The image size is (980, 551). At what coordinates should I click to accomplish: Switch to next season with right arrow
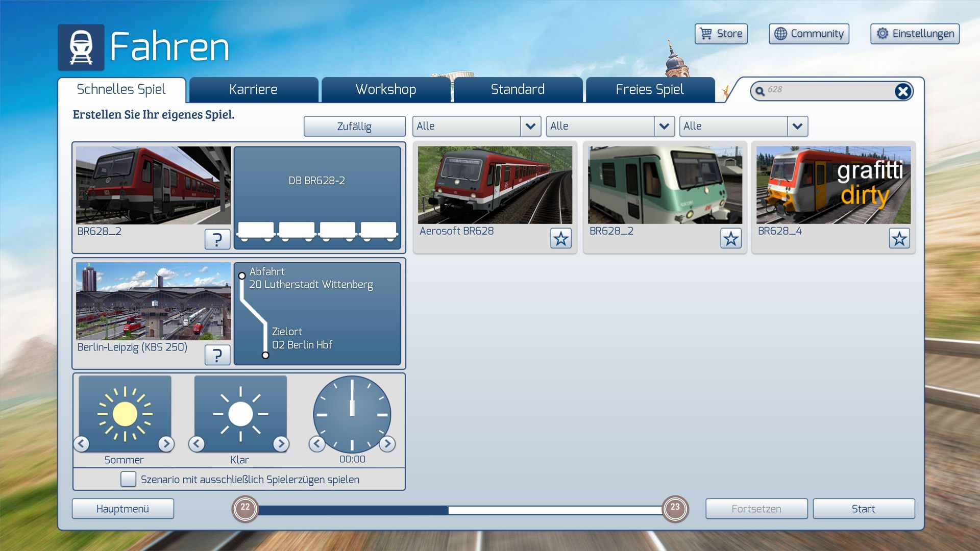166,444
